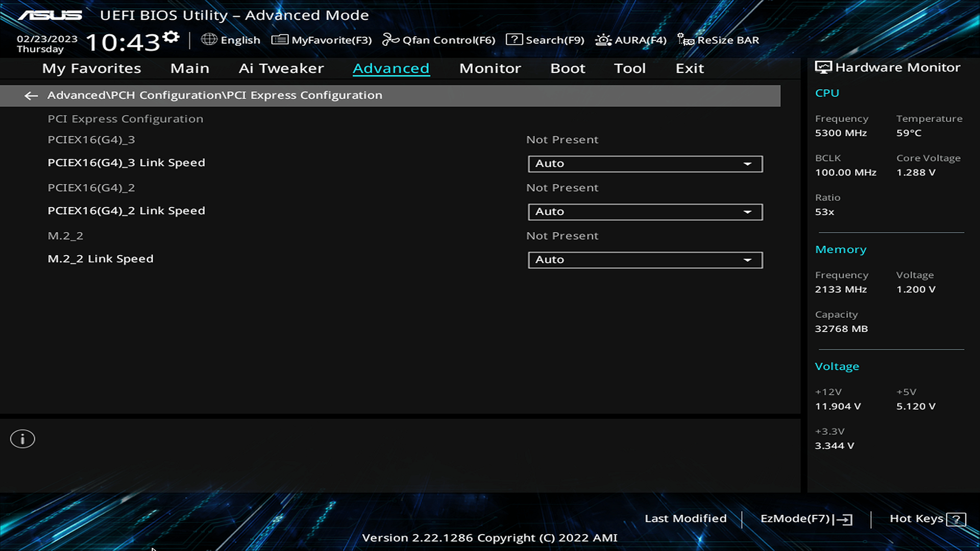Expand M.2_2 Link Speed dropdown
The width and height of the screenshot is (980, 551).
[x=645, y=260]
